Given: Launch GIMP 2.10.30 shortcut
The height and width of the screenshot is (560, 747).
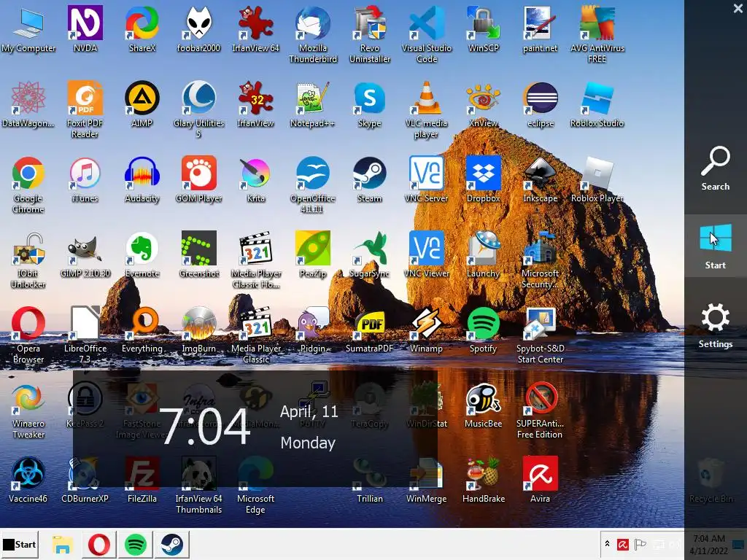Looking at the screenshot, I should (x=85, y=254).
